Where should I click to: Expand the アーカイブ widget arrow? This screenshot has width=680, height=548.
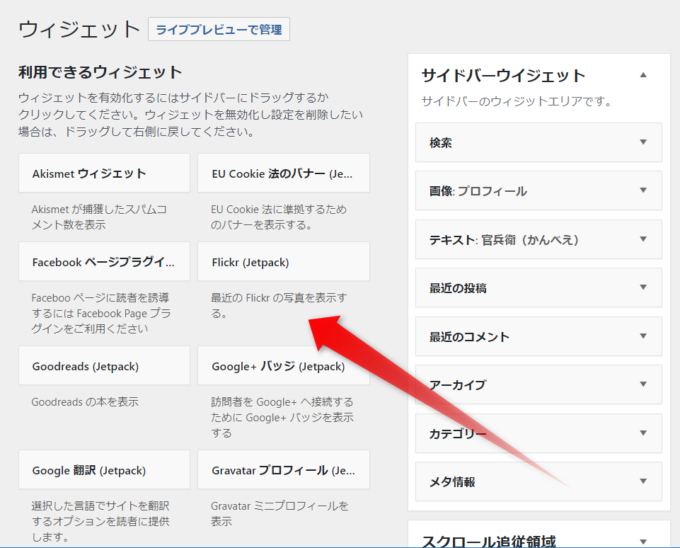pos(643,385)
